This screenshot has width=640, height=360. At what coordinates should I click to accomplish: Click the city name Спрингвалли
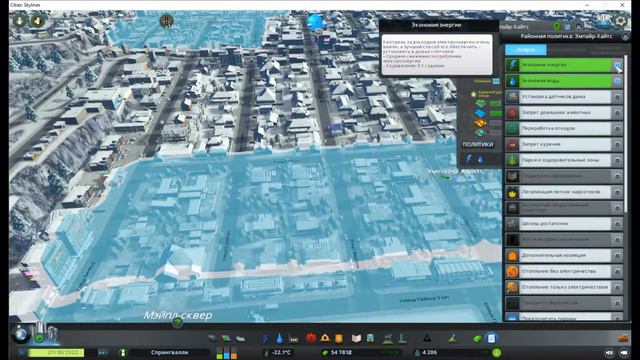[x=169, y=353]
